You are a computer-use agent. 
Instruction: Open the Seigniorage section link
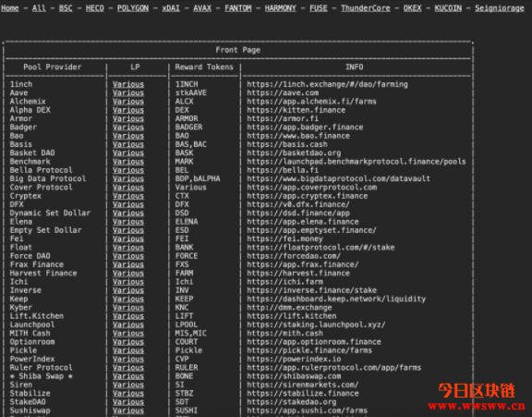[x=499, y=7]
